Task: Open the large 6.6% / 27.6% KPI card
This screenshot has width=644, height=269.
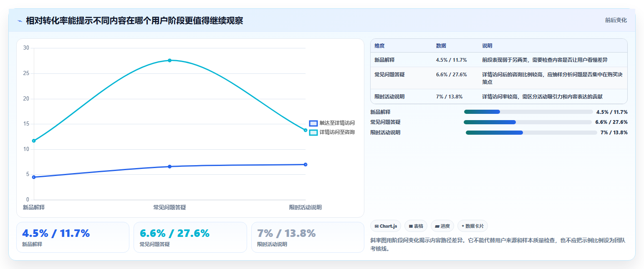Action: [190, 237]
